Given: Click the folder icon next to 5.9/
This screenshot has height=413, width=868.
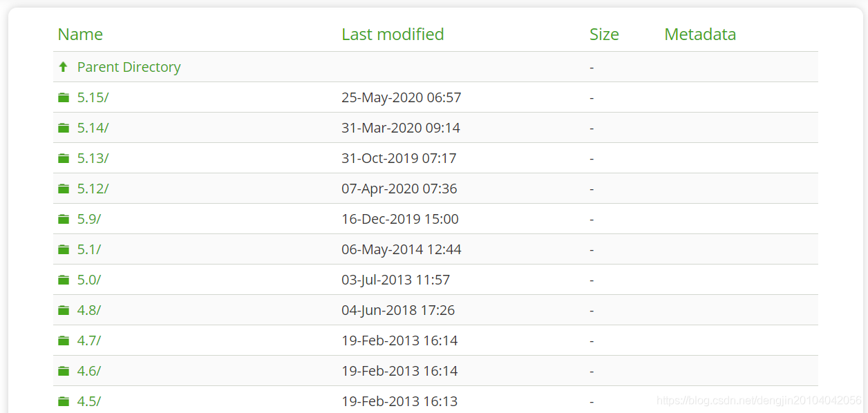Looking at the screenshot, I should [x=64, y=219].
